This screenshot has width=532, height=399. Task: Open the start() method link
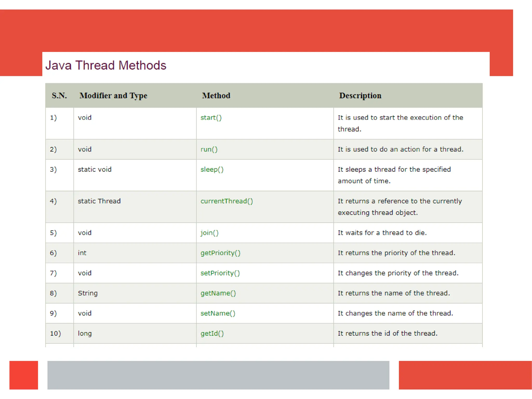pos(211,118)
